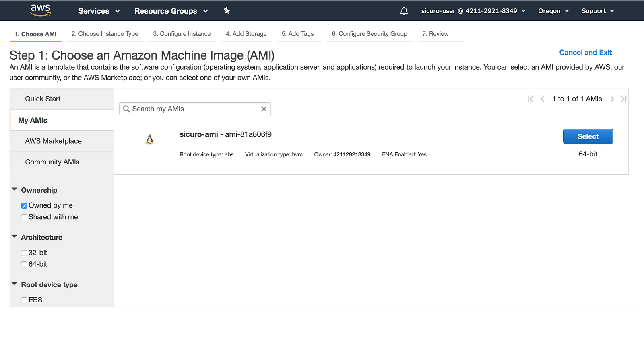Clear the AMI search with X icon

click(x=264, y=109)
